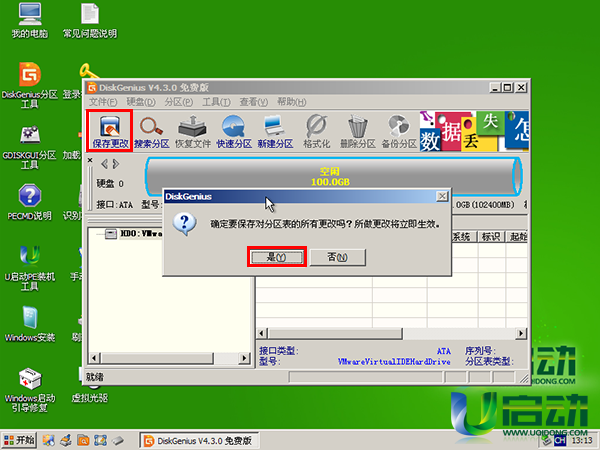
Task: Open the View (查看) menu
Action: coord(253,102)
